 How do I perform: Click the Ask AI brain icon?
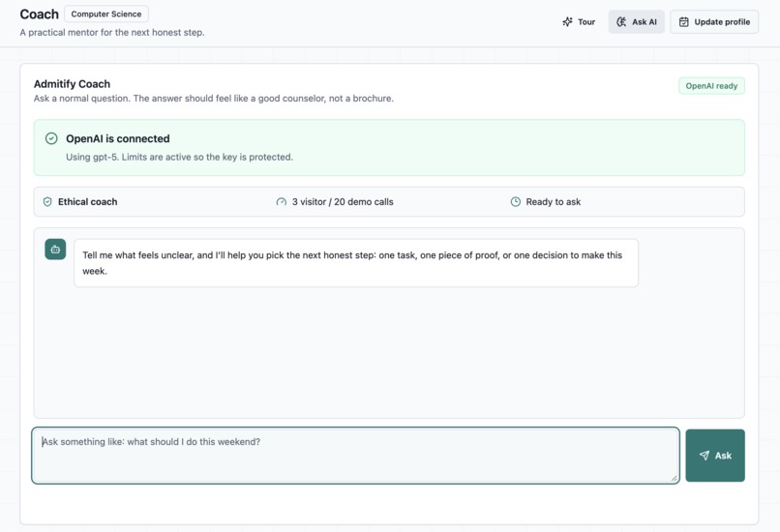tap(621, 22)
